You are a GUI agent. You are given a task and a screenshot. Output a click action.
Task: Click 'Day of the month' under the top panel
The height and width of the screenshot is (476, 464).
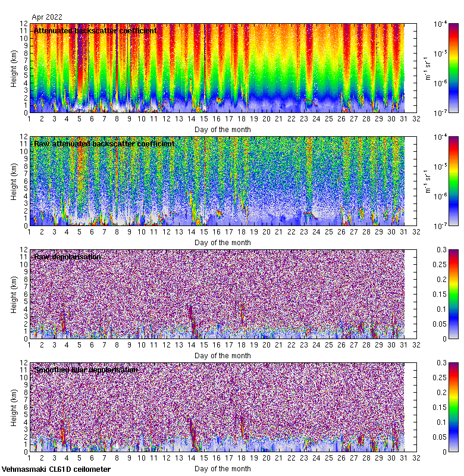coord(222,130)
